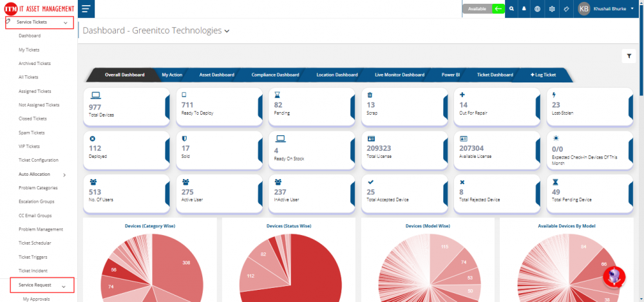Open the Dashboard company selector dropdown arrow
The image size is (644, 302).
tap(227, 31)
